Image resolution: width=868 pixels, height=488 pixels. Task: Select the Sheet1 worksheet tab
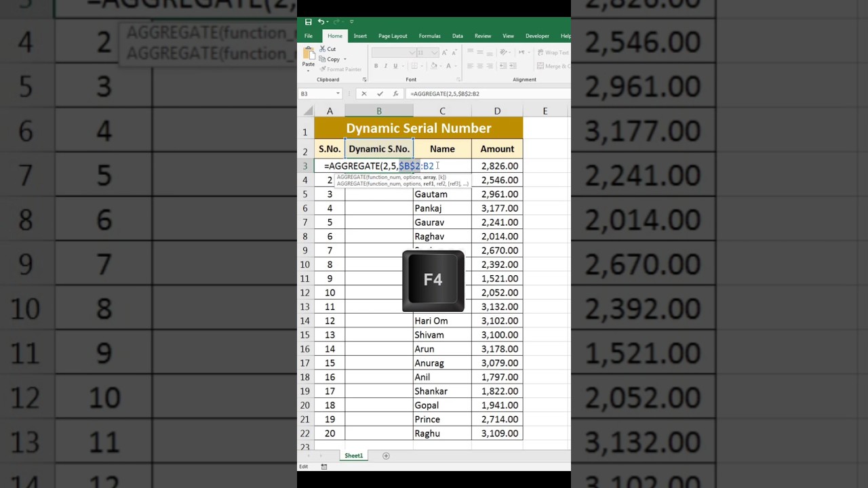pyautogui.click(x=354, y=455)
